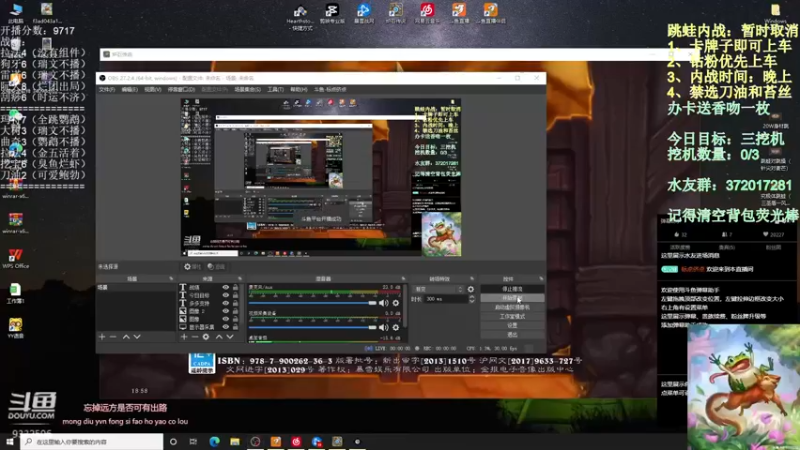Open File Explorer from the taskbar
The width and height of the screenshot is (800, 450).
235,441
